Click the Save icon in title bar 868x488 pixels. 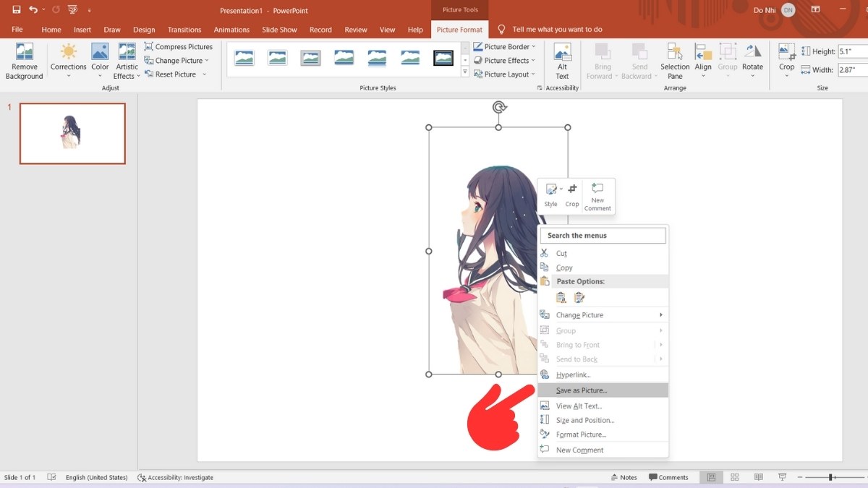(x=17, y=10)
